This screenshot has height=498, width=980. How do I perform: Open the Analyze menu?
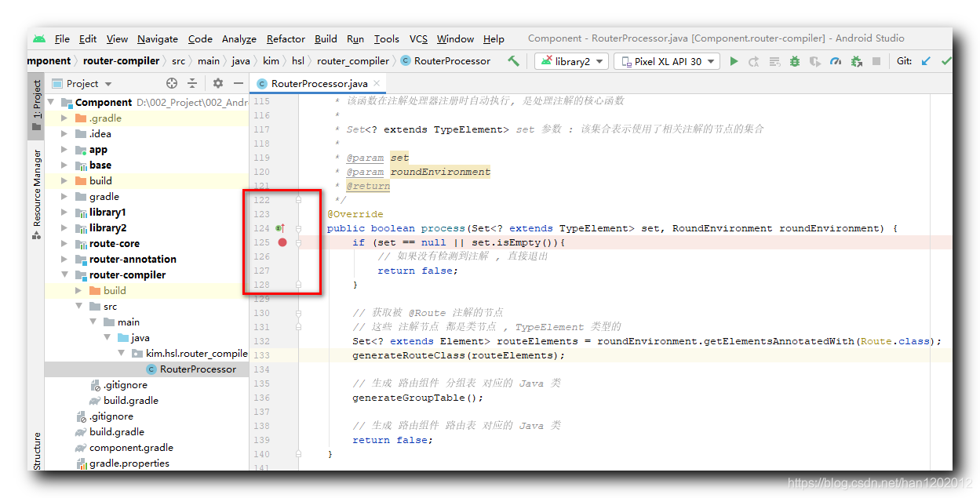coord(239,38)
